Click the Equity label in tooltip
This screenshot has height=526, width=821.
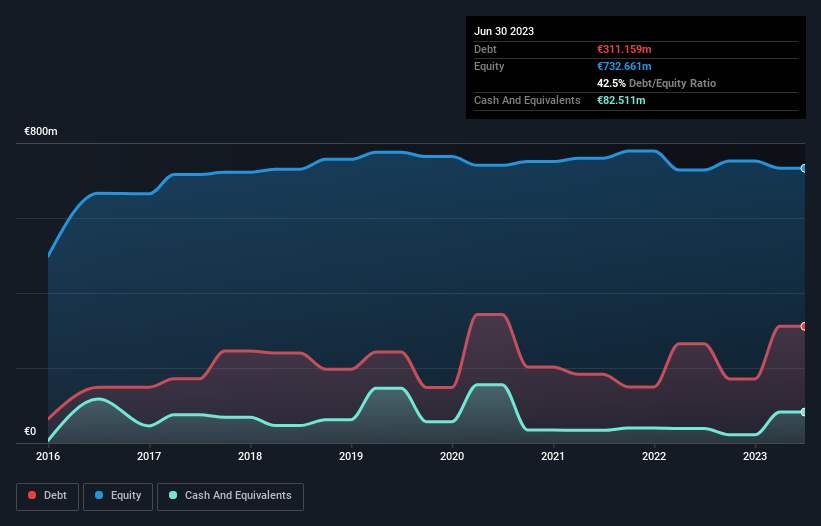coord(489,66)
